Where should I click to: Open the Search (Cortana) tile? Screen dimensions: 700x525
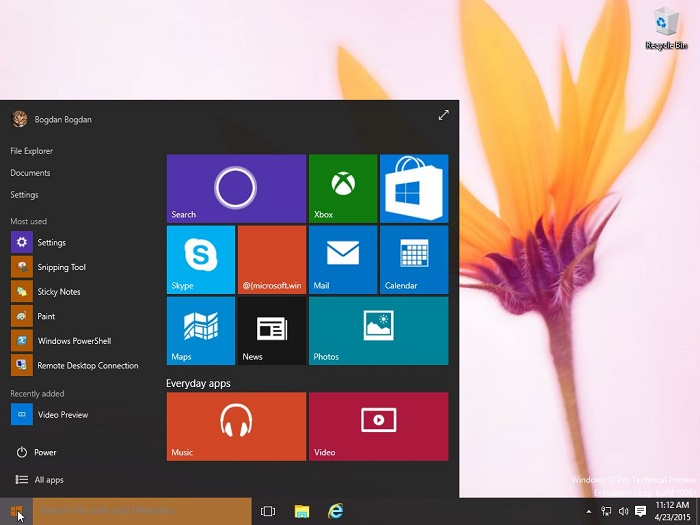tap(236, 188)
